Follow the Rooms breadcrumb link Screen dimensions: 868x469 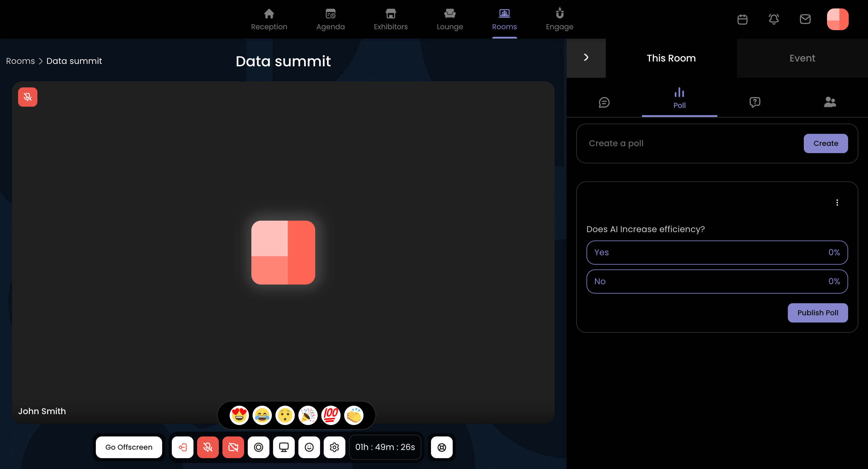click(20, 61)
